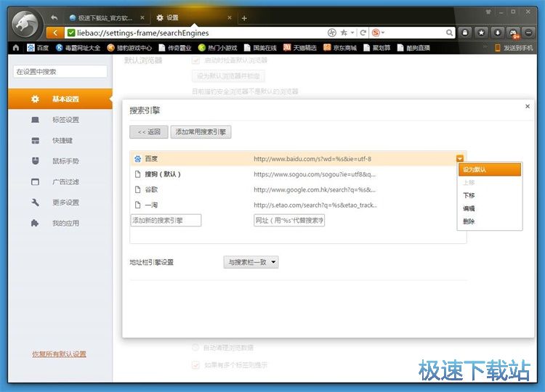
Task: Click 发送到手机 phone icon
Action: click(x=497, y=48)
